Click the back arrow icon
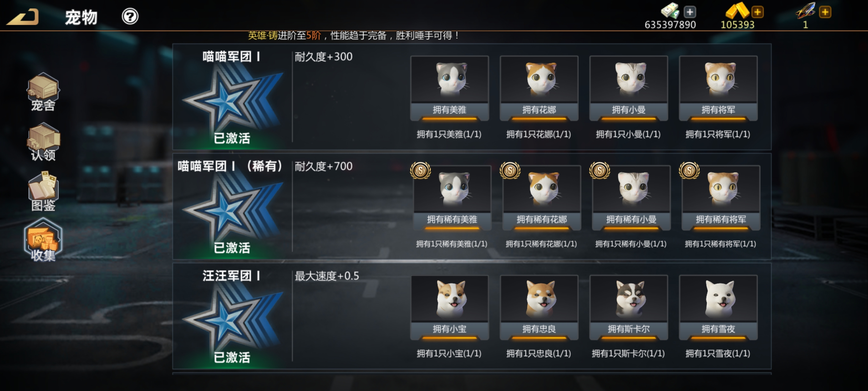 [23, 17]
